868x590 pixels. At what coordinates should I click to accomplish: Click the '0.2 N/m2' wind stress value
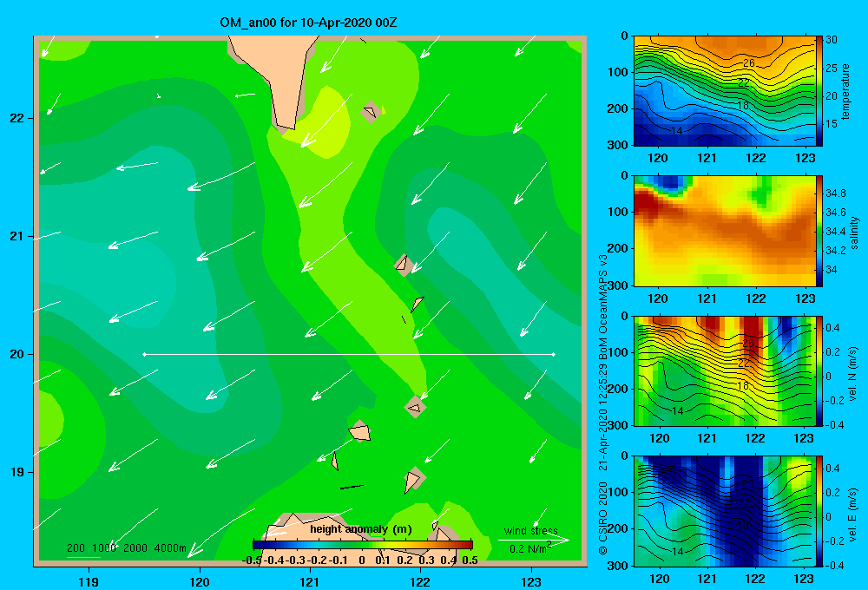pos(530,548)
